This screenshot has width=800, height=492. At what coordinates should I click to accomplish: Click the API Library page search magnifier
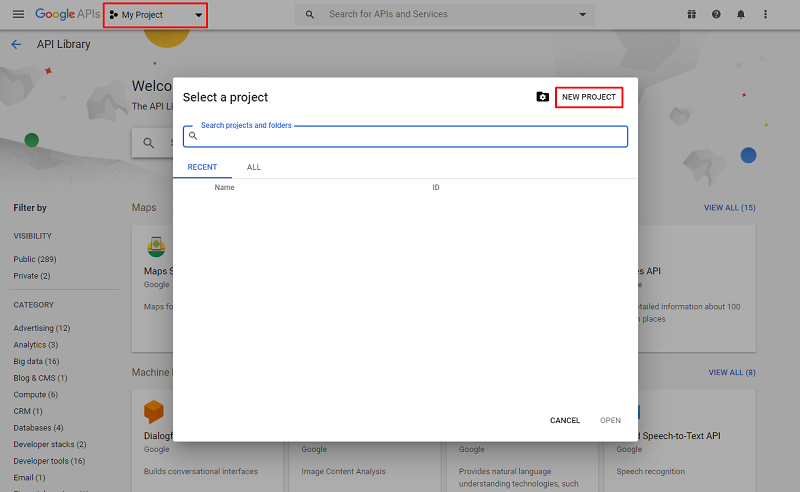tap(148, 143)
